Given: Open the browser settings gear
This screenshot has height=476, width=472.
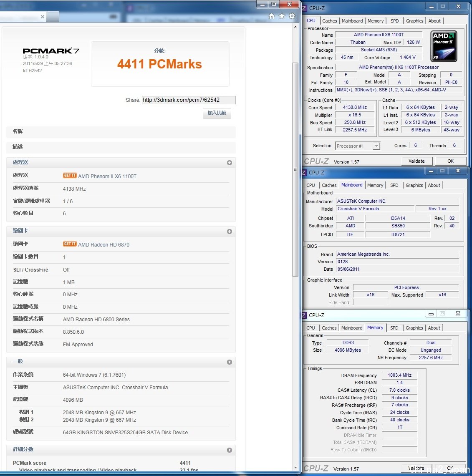Looking at the screenshot, I should pos(292,16).
